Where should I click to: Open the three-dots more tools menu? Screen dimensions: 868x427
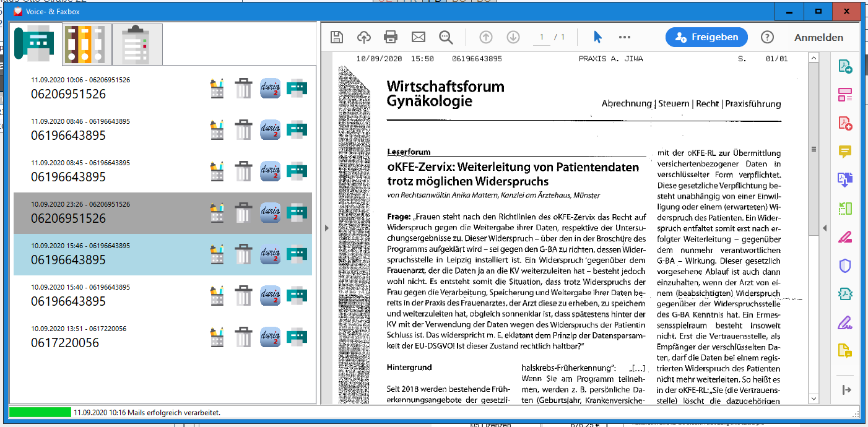[624, 37]
